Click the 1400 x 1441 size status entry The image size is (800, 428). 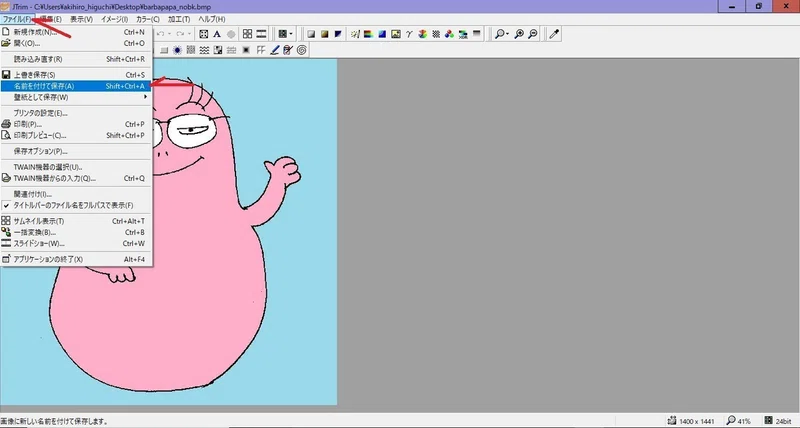tap(691, 421)
